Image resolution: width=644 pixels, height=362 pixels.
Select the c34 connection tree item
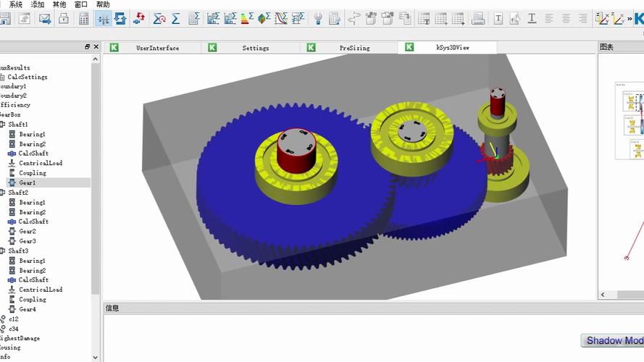(14, 329)
